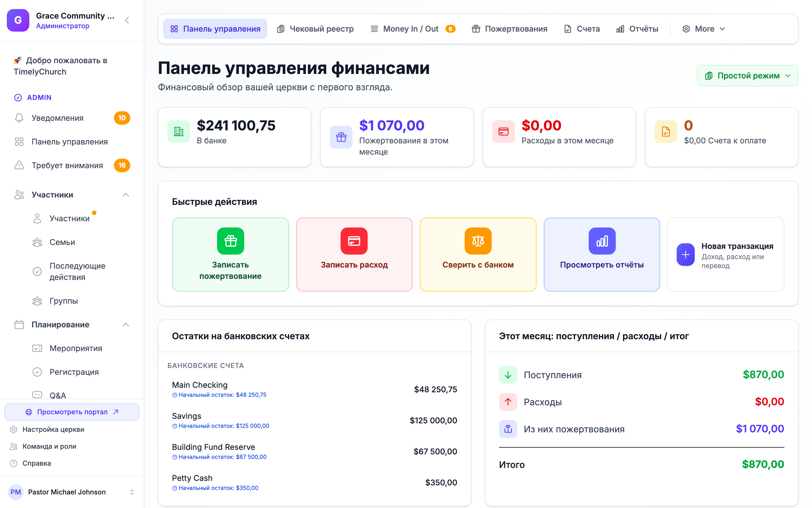Select the Petty Cash account row
The image size is (812, 508).
(x=314, y=483)
